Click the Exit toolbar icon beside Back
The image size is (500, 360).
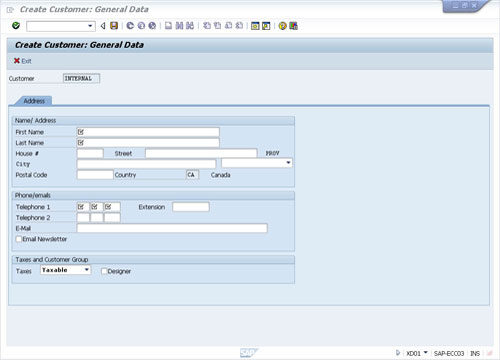[x=141, y=26]
